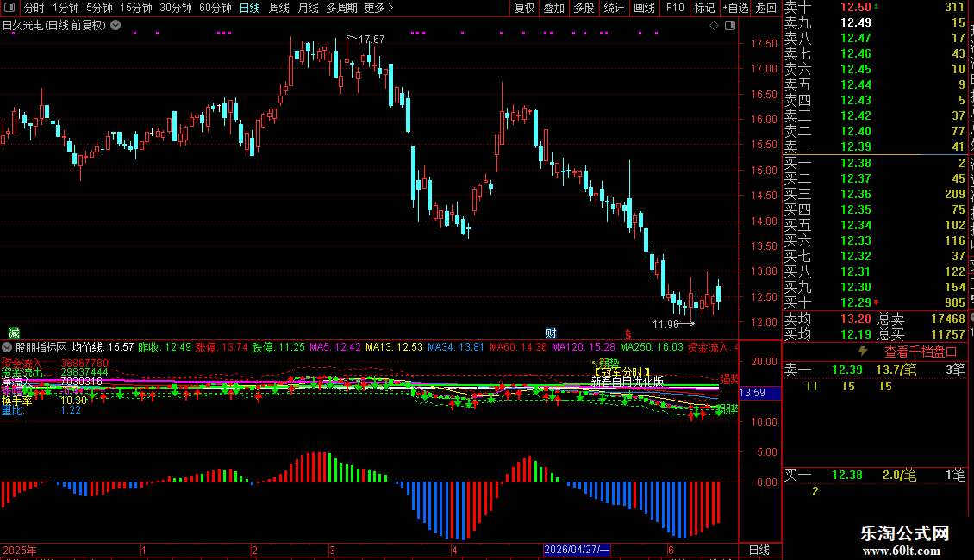This screenshot has width=974, height=560.
Task: Click the 卖十 price 12.50
Action: point(855,7)
